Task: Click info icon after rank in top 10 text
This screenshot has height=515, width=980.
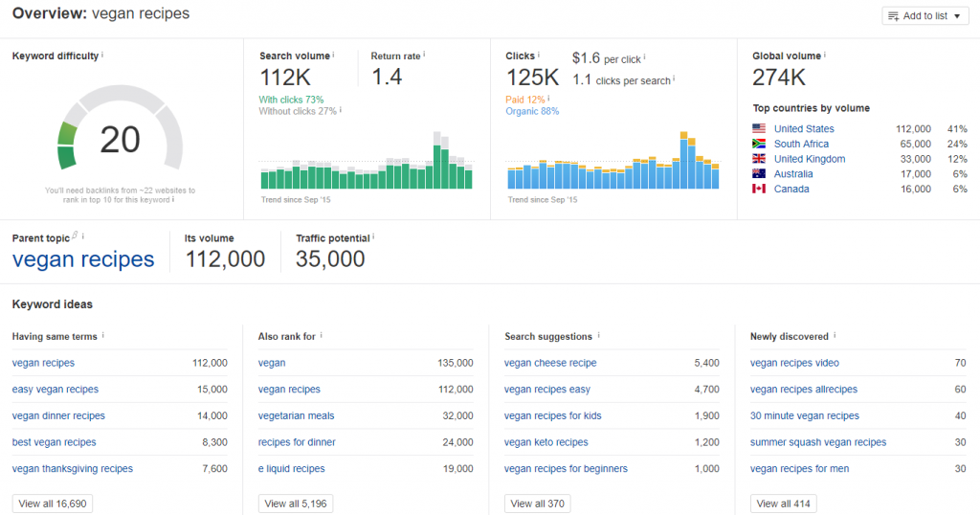Action: pos(173,199)
